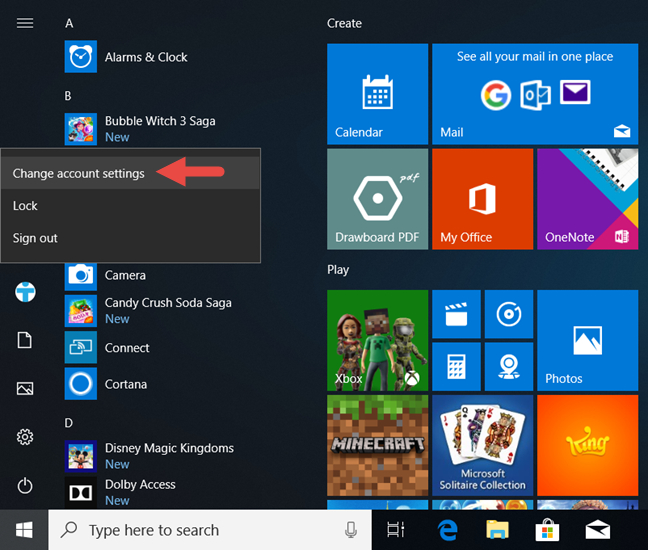648x550 pixels.
Task: Click the letter D group header
Action: [69, 423]
